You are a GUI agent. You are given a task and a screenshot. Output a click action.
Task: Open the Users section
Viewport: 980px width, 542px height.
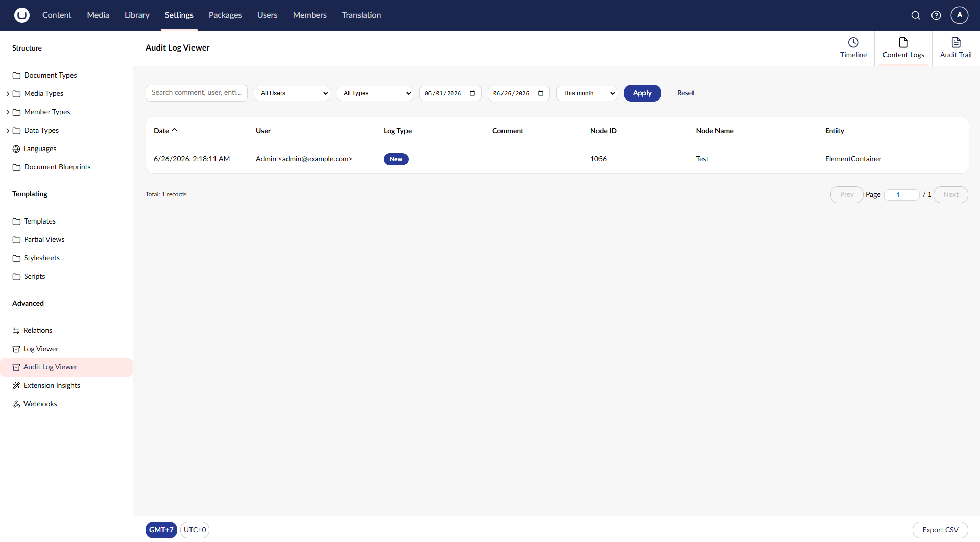click(267, 15)
